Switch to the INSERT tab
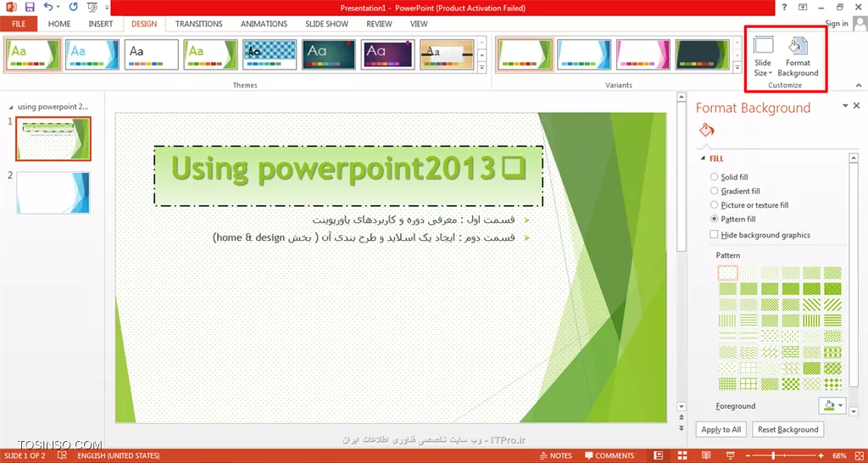Image resolution: width=868 pixels, height=463 pixels. pos(100,24)
